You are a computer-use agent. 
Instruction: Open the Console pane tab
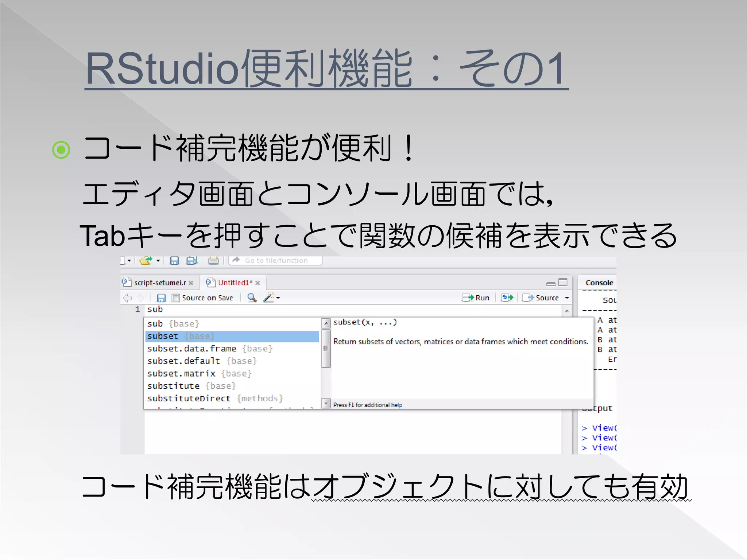point(599,283)
